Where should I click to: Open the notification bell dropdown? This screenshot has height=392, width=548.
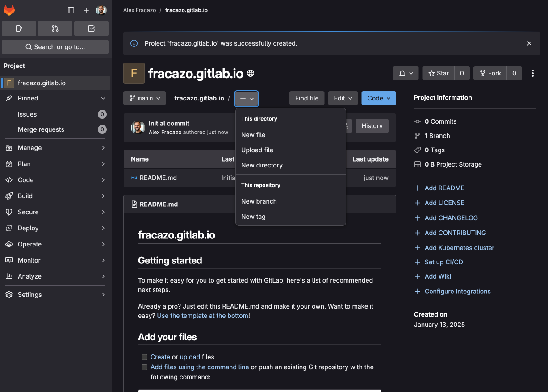[x=406, y=73]
